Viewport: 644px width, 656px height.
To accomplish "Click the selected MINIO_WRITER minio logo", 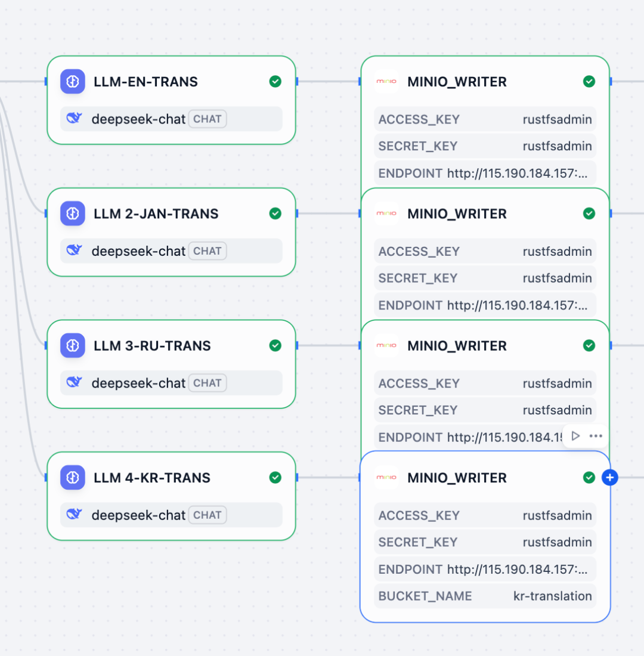I will pyautogui.click(x=386, y=478).
